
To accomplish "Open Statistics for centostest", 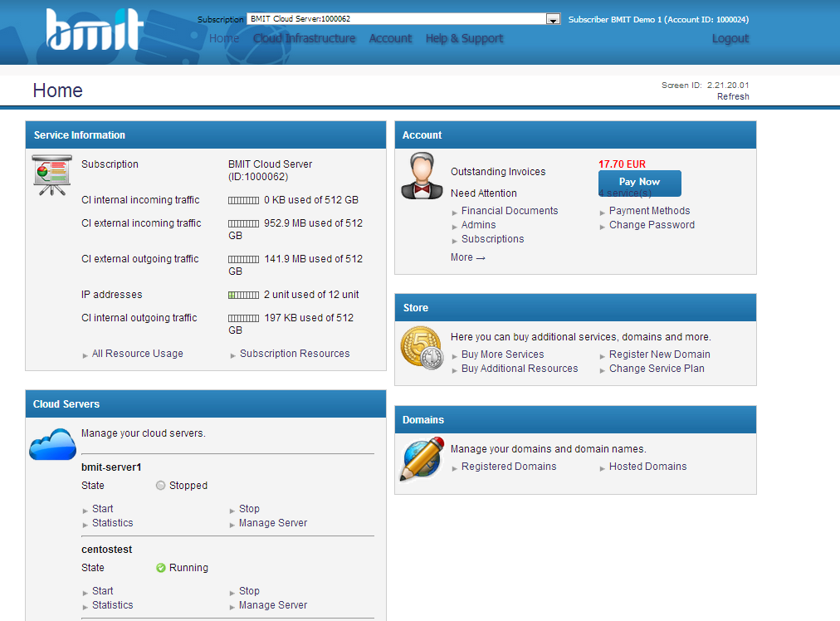I will tap(113, 605).
